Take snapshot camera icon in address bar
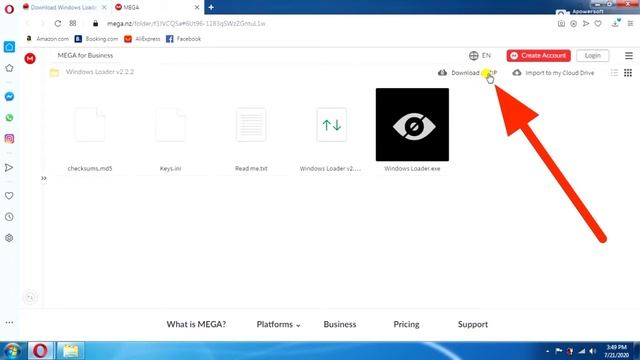Screen dimensions: 640x360 pos(561,24)
